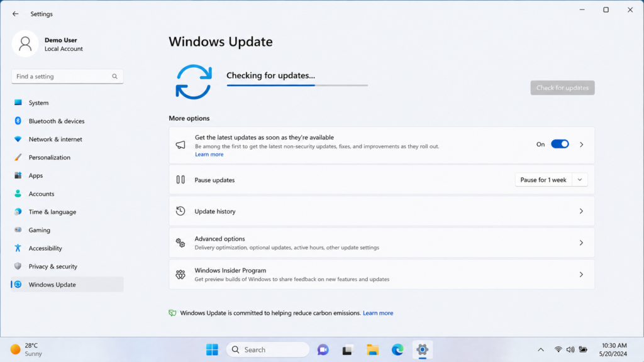
Task: Click the Settings gear on taskbar
Action: point(422,349)
